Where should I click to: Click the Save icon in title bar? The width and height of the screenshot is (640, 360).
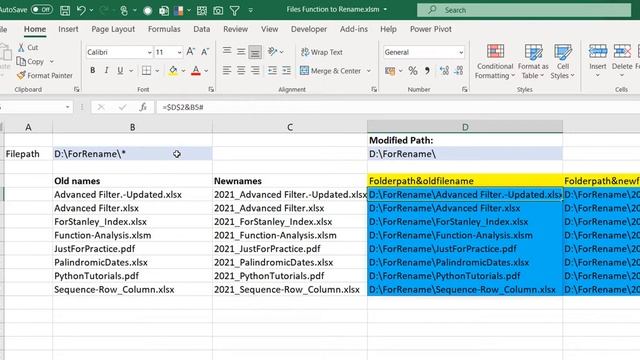point(65,10)
